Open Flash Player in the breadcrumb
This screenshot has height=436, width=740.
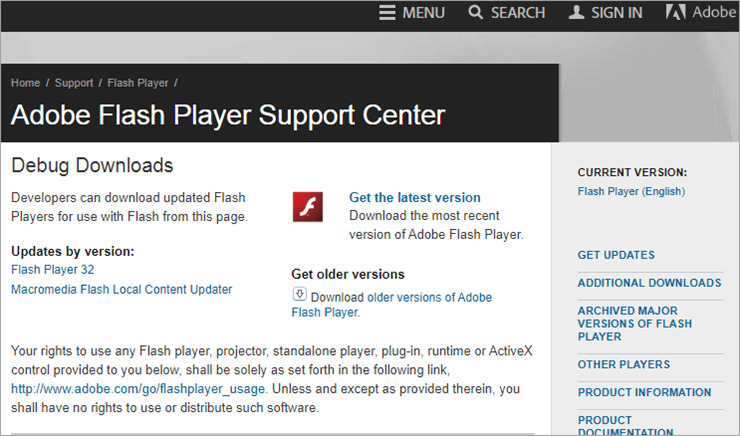(137, 83)
